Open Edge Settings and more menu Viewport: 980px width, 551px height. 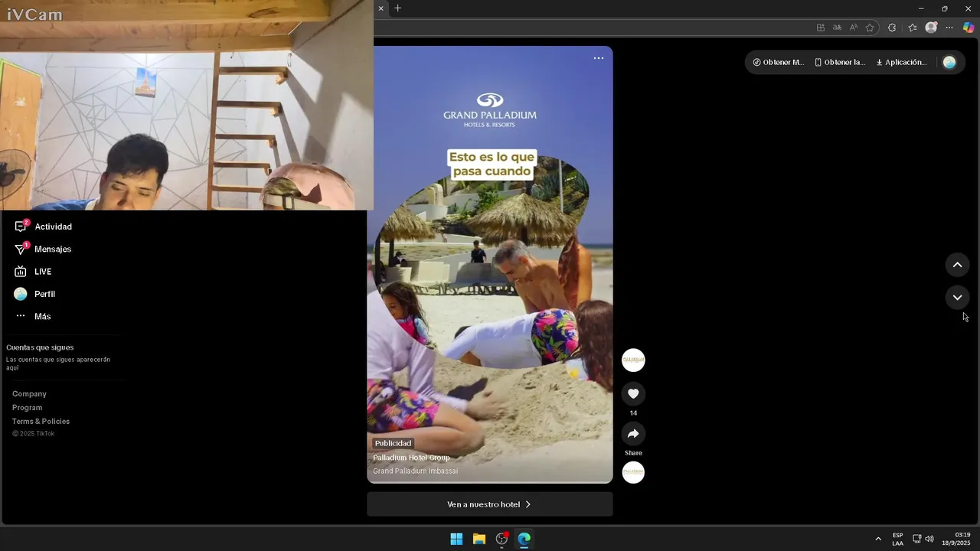click(x=949, y=28)
